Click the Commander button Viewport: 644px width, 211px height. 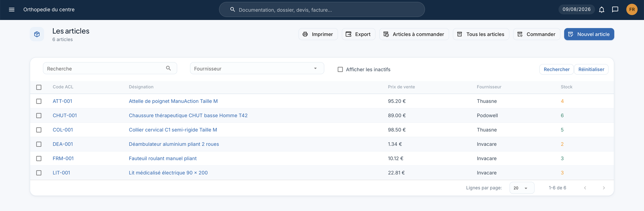tap(537, 34)
